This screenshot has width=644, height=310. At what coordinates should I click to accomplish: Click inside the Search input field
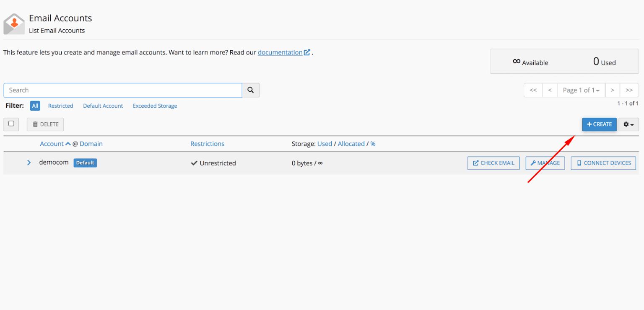[122, 90]
